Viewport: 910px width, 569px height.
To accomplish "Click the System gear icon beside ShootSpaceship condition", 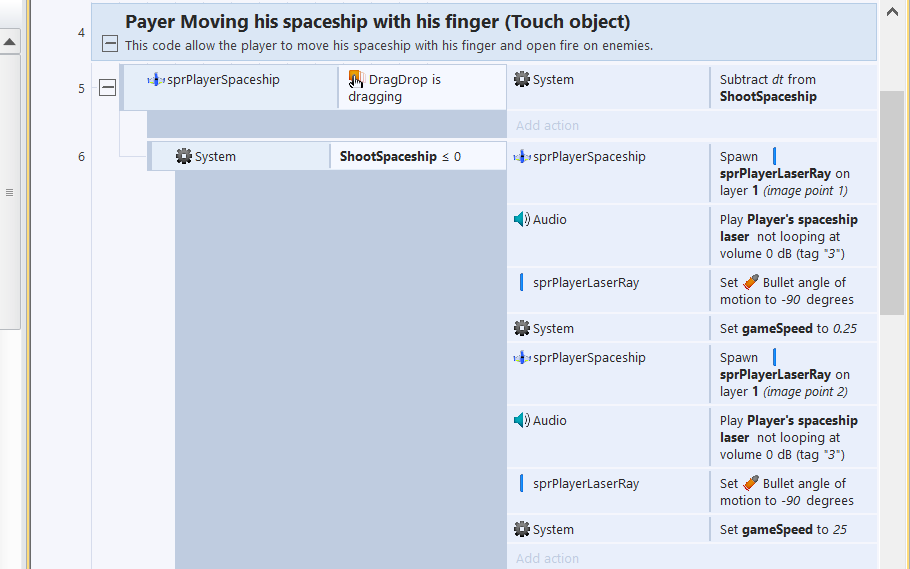I will pos(183,156).
